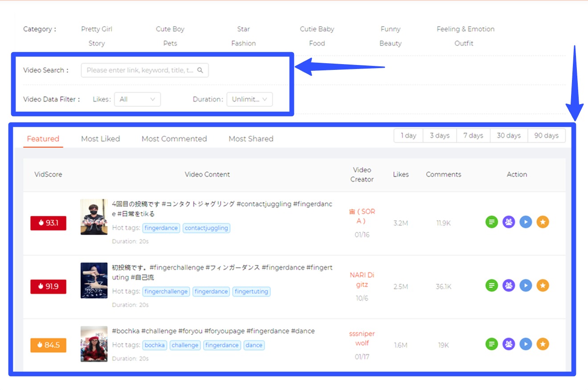The image size is (588, 390).
Task: Click the magnifier icon in the search box
Action: [x=201, y=70]
